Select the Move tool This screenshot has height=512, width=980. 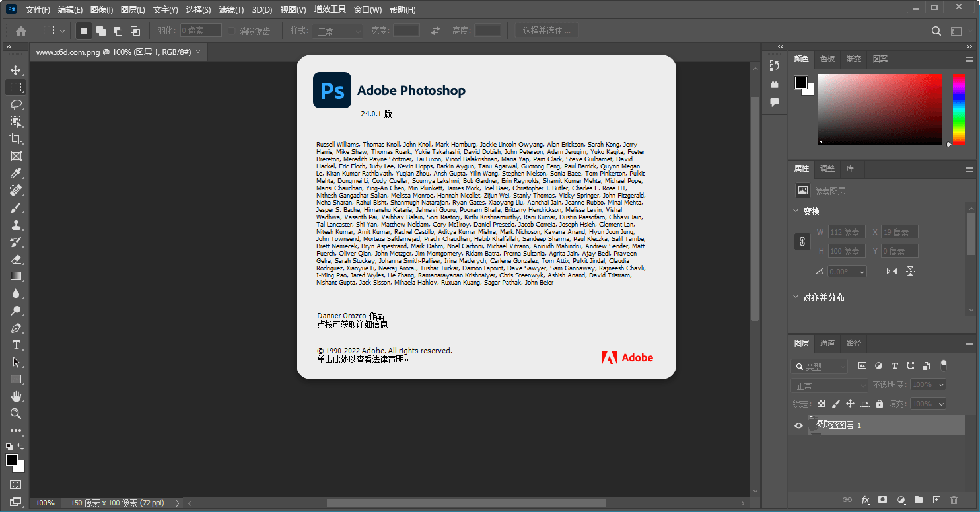point(16,70)
